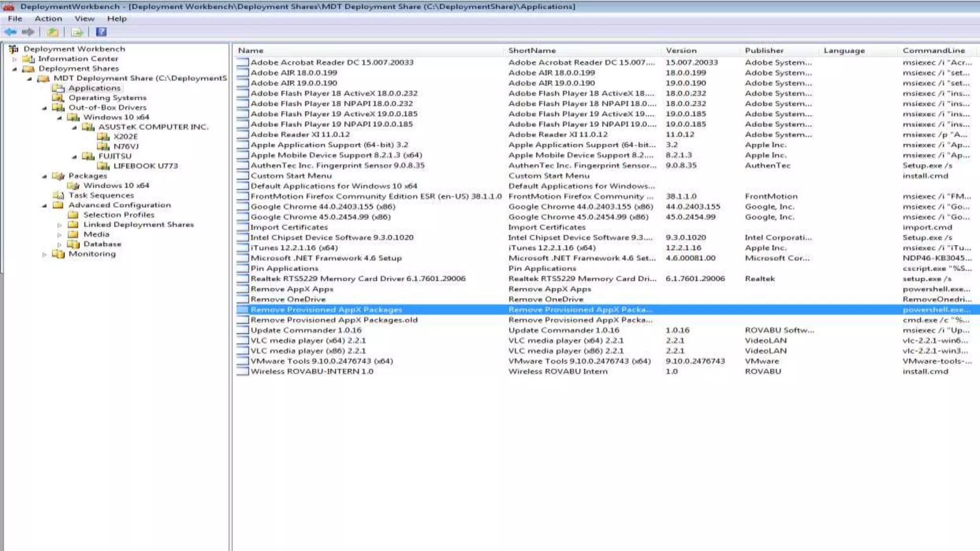This screenshot has width=980, height=551.
Task: Select the FrontMotion Firefox Community Edition ESR row
Action: 607,197
